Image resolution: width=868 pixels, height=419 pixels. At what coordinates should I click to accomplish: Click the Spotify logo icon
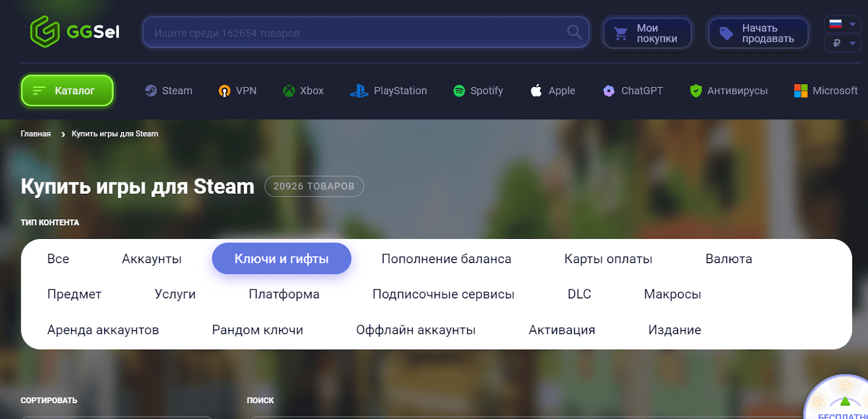tap(459, 91)
